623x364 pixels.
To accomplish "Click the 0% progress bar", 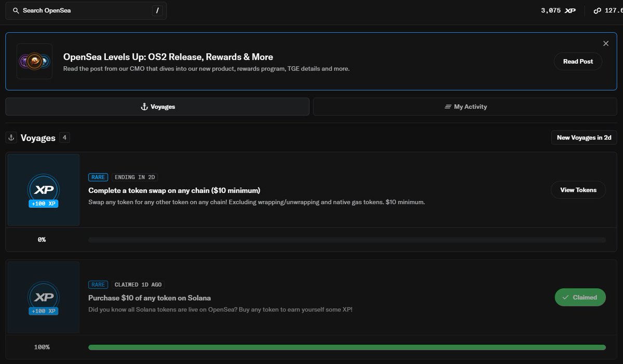I will (x=347, y=240).
